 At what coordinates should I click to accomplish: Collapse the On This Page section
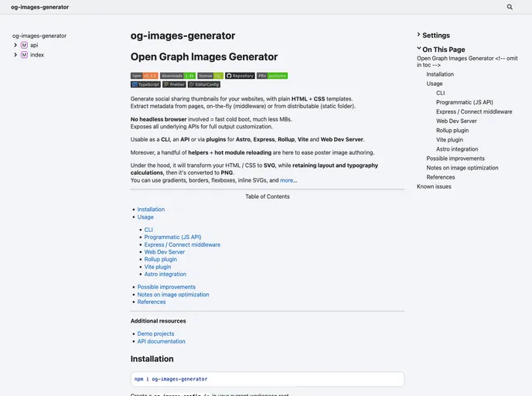[441, 49]
